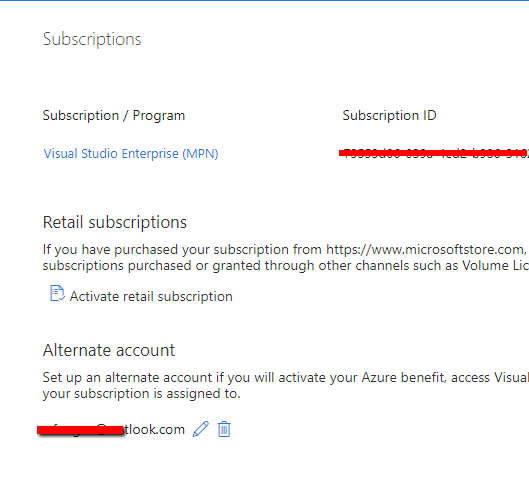Click the Activate retail subscription document icon

pyautogui.click(x=57, y=293)
